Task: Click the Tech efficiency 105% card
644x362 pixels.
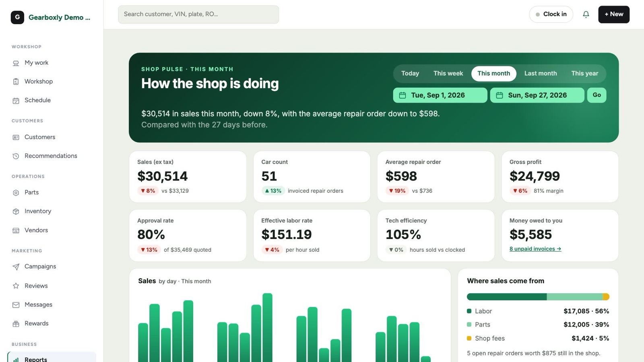Action: point(436,235)
